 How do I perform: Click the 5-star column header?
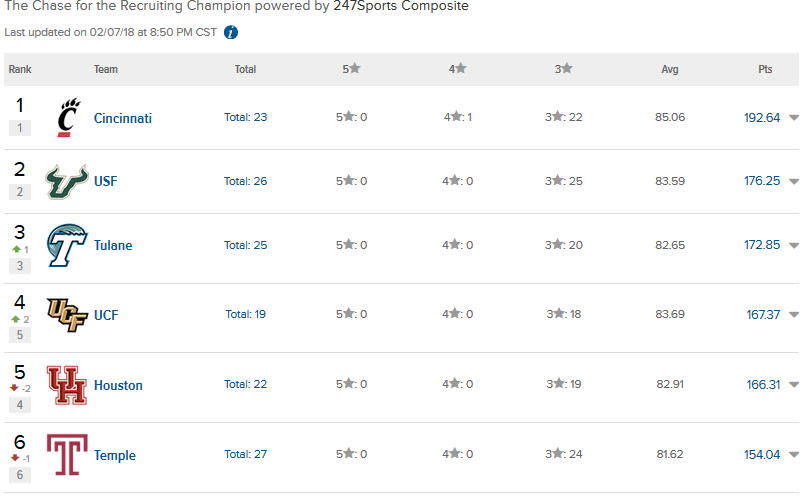click(351, 69)
